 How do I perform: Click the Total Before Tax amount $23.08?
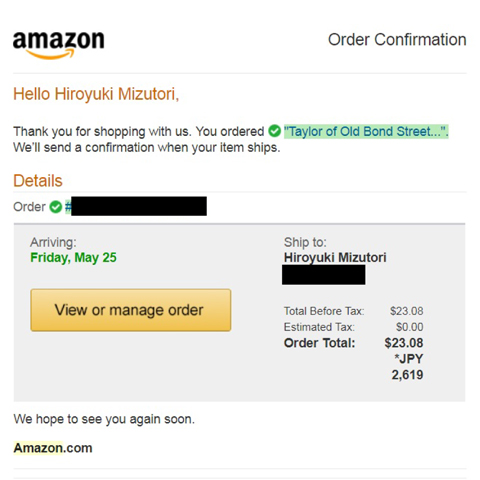(407, 311)
